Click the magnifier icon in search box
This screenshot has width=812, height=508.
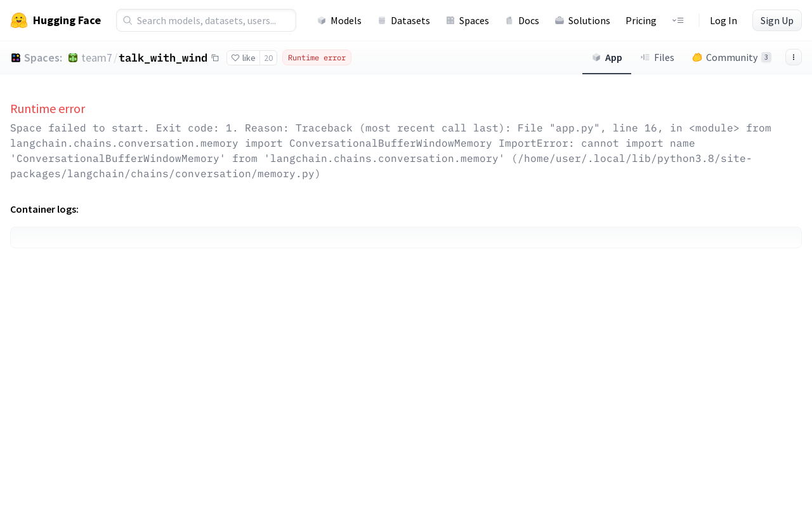point(128,20)
